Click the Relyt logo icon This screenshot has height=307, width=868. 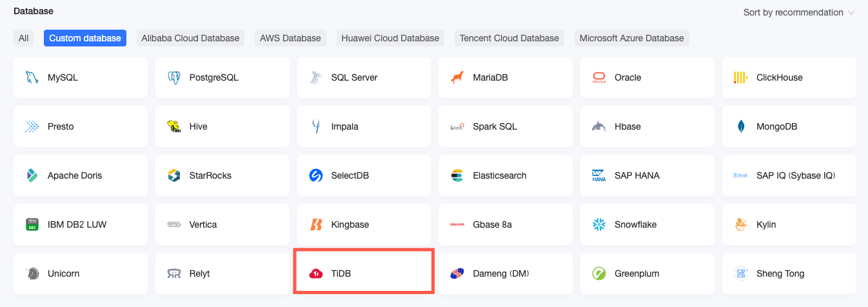[x=173, y=273]
